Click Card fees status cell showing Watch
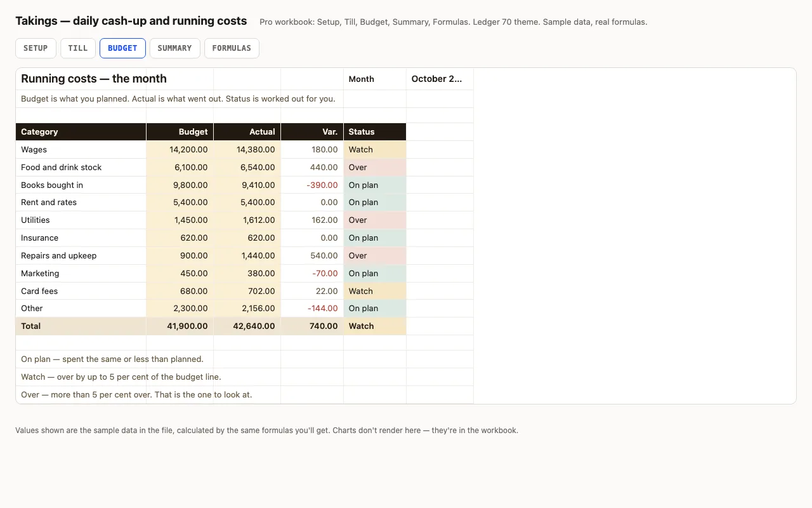 (375, 291)
